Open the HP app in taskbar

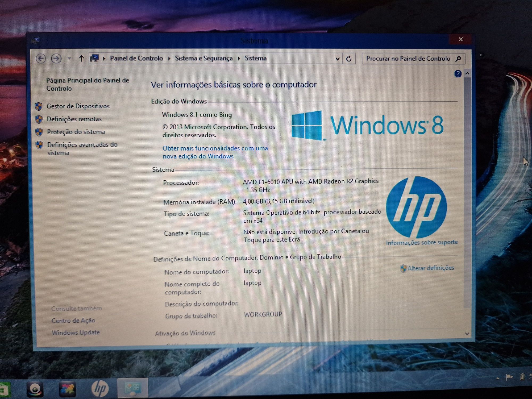tap(100, 389)
